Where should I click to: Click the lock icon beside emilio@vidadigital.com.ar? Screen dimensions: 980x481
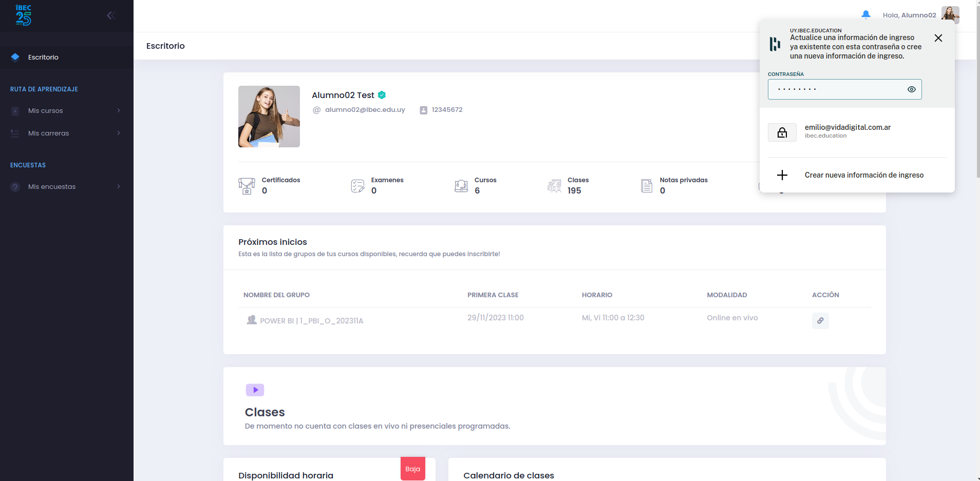click(x=782, y=132)
